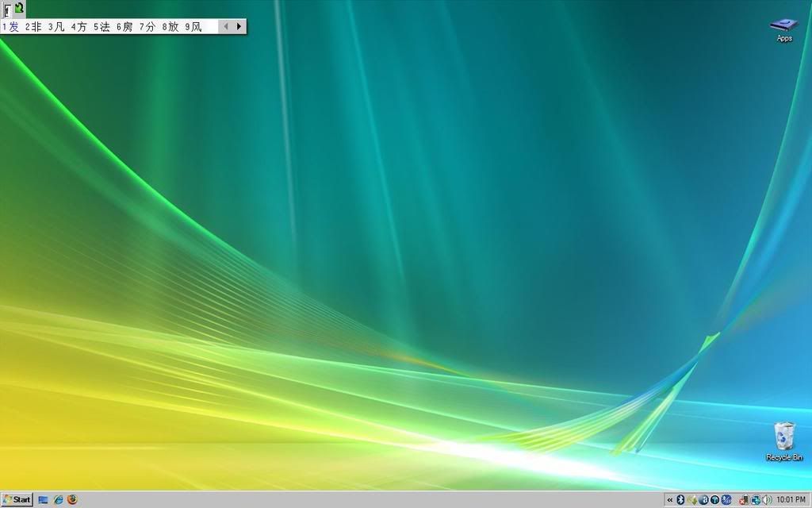Select the Recycle Bin desktop icon
The image size is (812, 508).
point(784,441)
